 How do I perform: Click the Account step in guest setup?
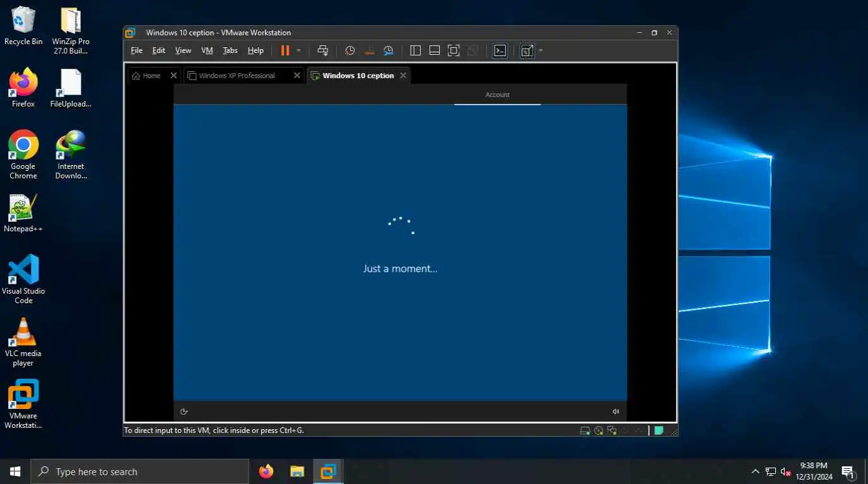497,95
